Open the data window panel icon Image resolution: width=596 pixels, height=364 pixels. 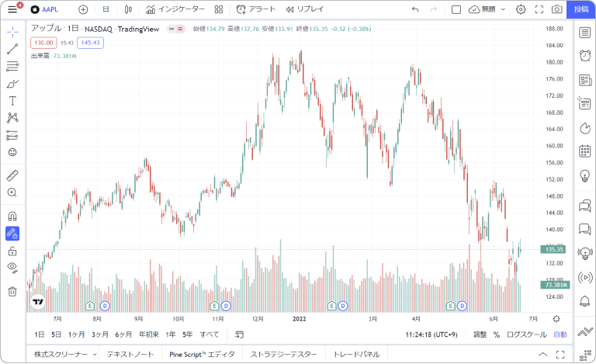pos(585,103)
